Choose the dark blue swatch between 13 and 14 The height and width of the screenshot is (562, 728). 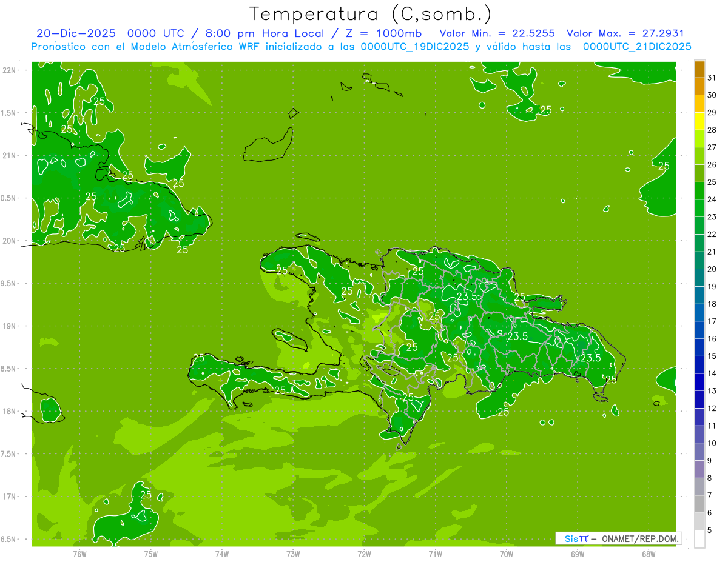tap(699, 383)
